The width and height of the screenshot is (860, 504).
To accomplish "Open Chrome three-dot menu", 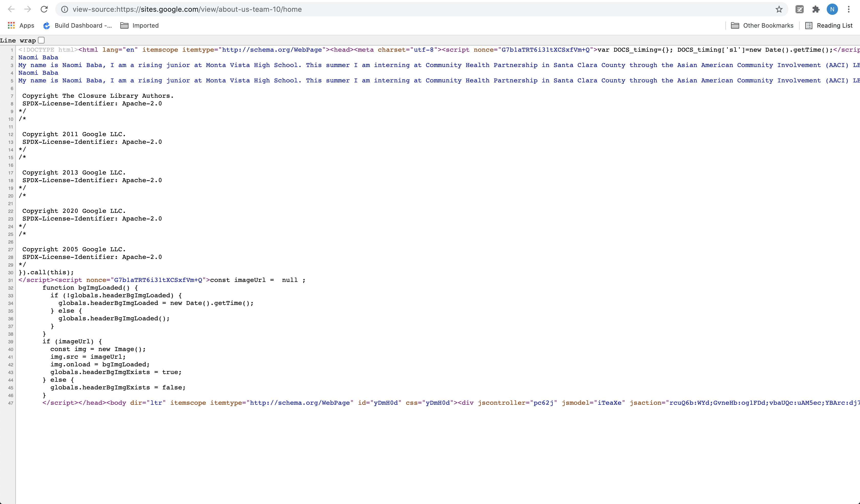I will (848, 9).
